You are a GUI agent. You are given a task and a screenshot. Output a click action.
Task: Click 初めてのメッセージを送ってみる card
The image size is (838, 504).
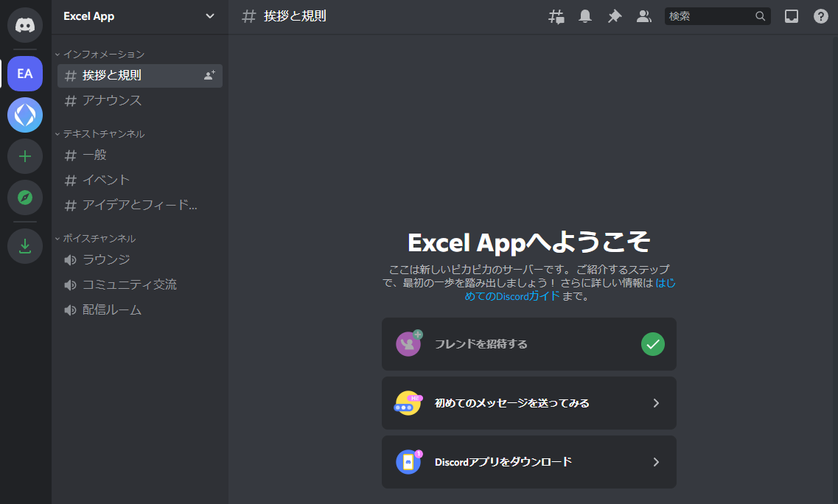tap(529, 403)
